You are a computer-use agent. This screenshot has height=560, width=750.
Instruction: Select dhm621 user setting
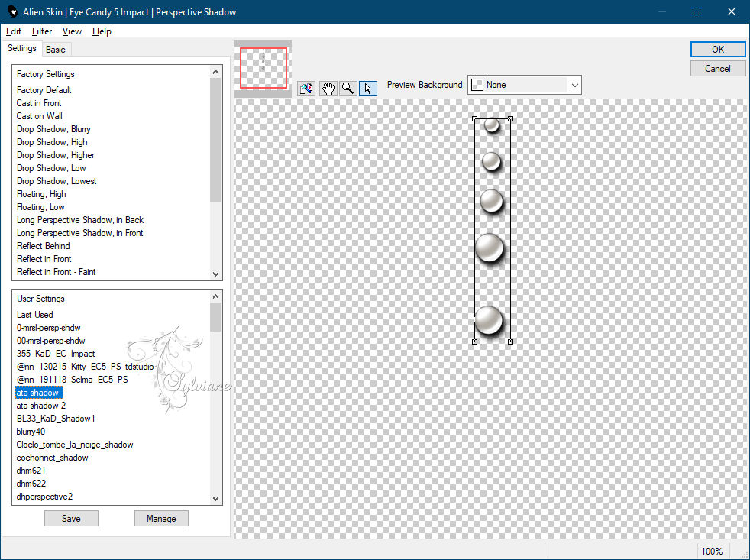click(31, 470)
